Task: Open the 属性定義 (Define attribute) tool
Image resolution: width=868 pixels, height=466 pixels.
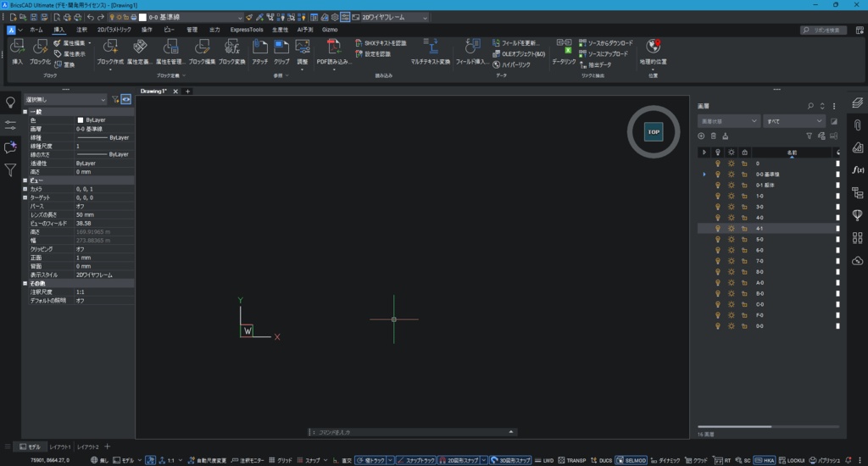Action: tap(140, 47)
